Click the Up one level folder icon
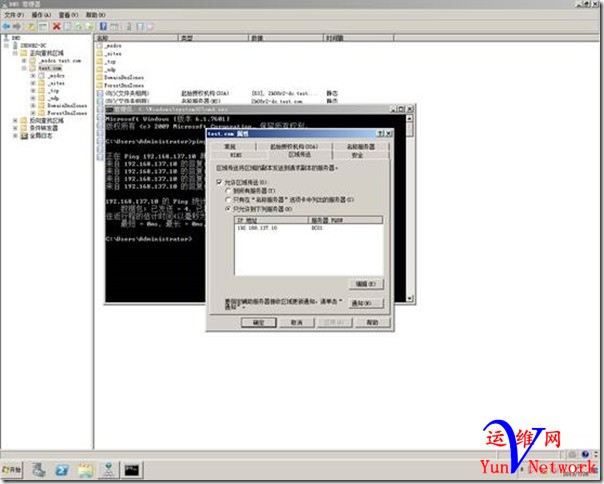Viewport: 604px width, 484px height. [x=31, y=26]
